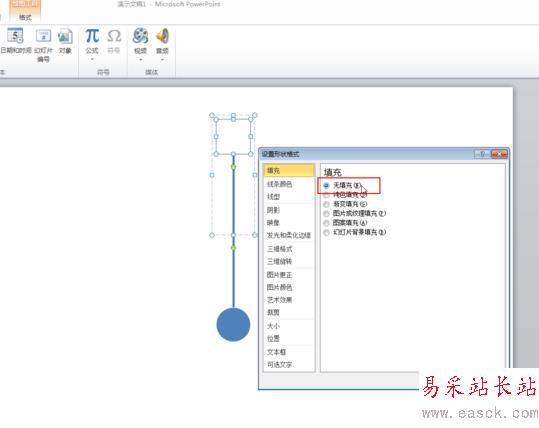Open the Text Box (文本框) category
The height and width of the screenshot is (428, 539).
pyautogui.click(x=289, y=352)
